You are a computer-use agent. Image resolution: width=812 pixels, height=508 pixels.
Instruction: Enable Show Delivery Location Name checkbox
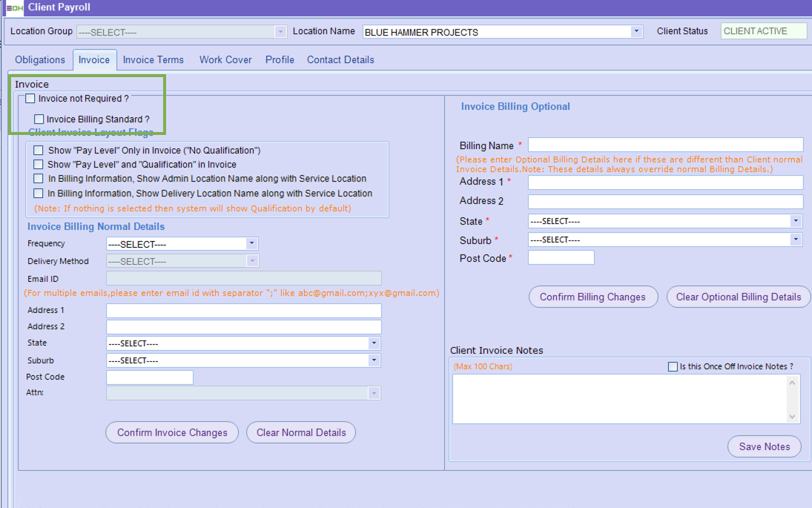click(39, 194)
